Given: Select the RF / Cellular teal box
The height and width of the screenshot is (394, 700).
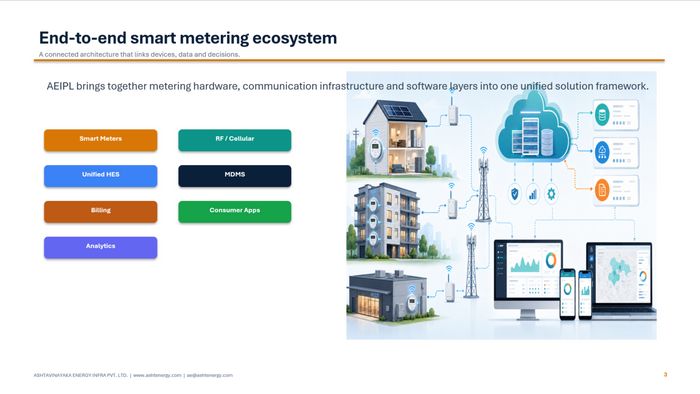Looking at the screenshot, I should 235,140.
